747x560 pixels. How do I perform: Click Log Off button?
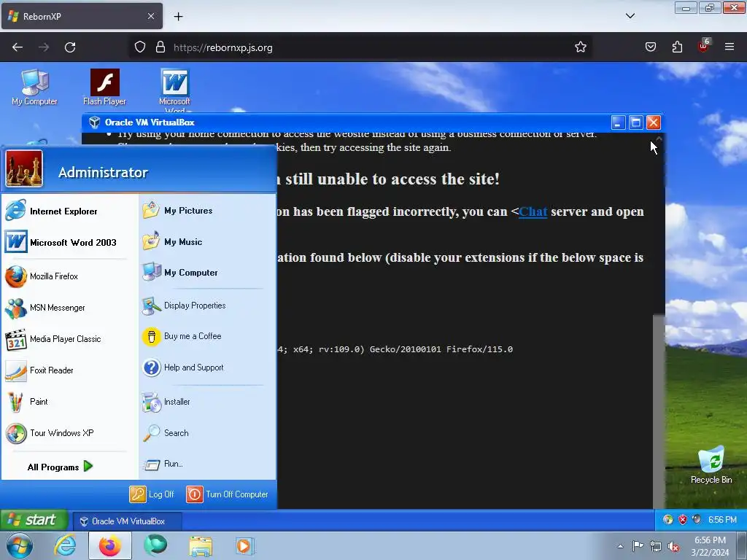coord(152,494)
